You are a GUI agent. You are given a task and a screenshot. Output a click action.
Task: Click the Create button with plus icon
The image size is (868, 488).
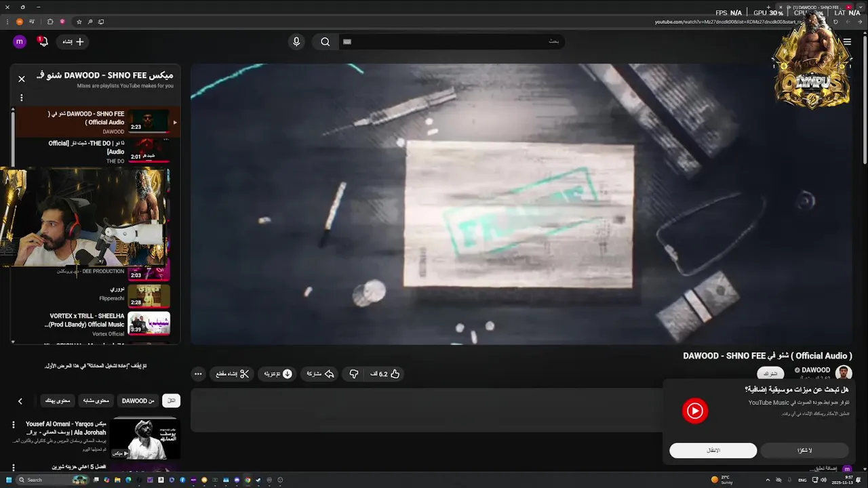[73, 41]
